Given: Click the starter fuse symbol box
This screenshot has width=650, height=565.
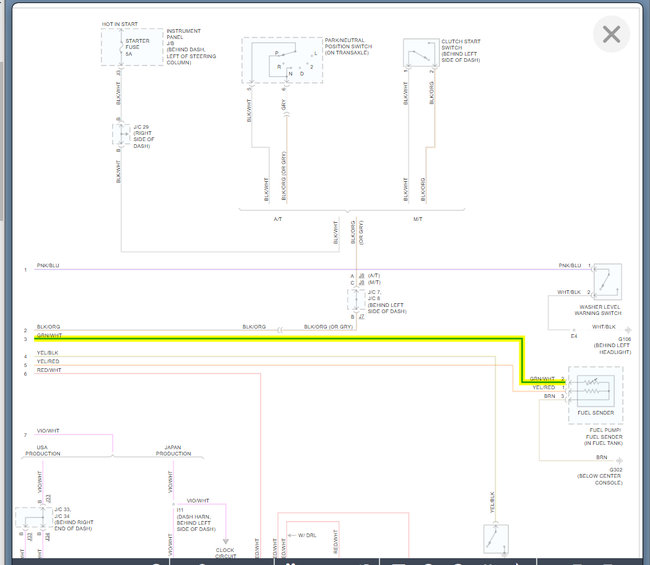Looking at the screenshot, I should click(132, 47).
